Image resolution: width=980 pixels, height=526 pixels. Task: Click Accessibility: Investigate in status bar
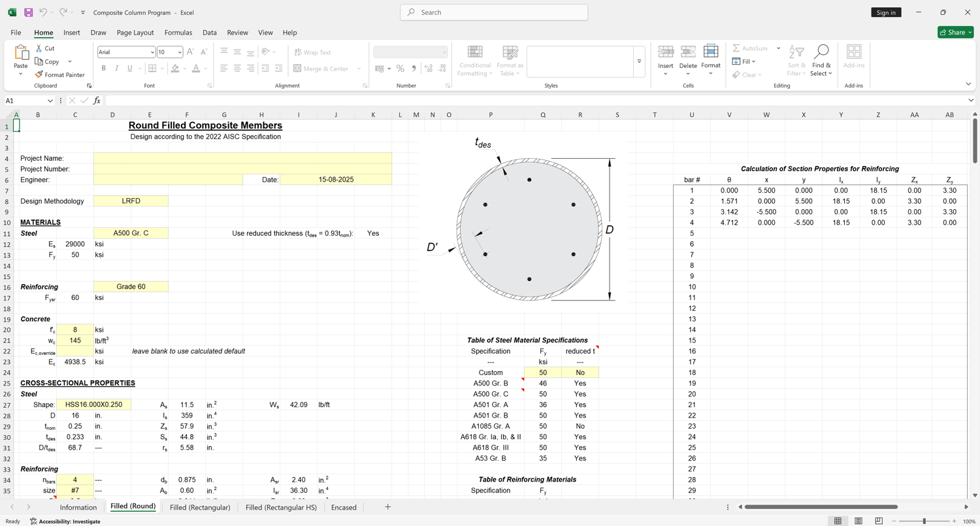click(65, 521)
